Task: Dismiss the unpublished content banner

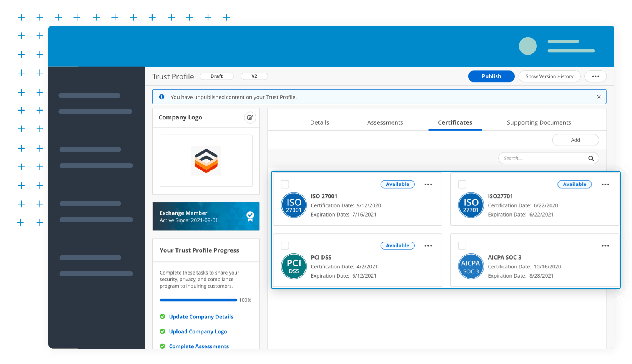Action: tap(599, 97)
